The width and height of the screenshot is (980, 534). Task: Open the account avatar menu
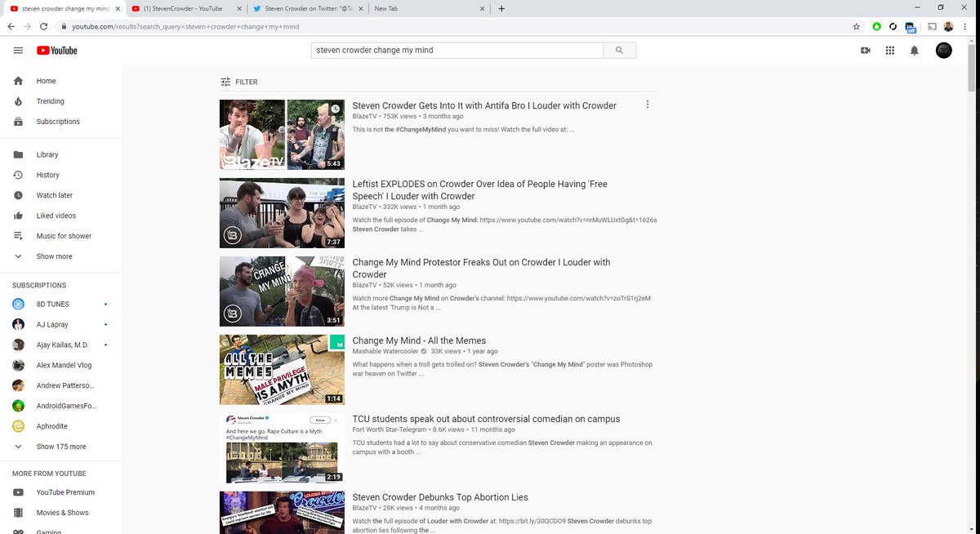[x=943, y=51]
